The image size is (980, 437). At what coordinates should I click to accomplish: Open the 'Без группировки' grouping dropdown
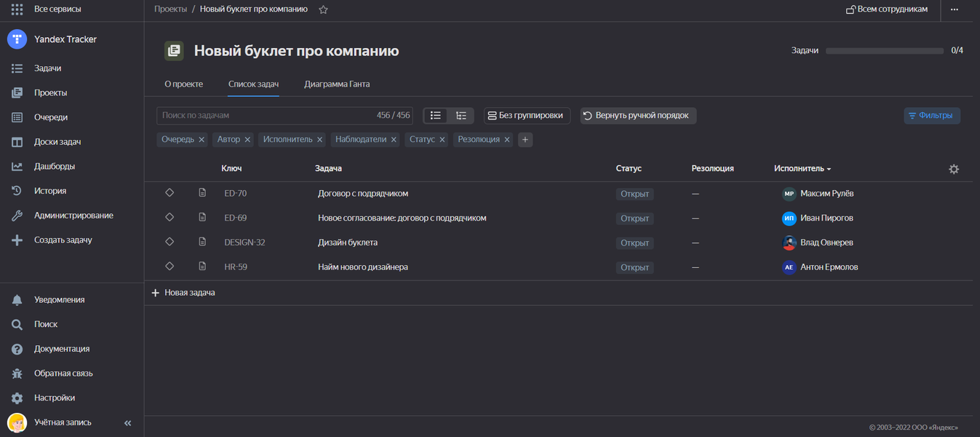[x=527, y=116]
